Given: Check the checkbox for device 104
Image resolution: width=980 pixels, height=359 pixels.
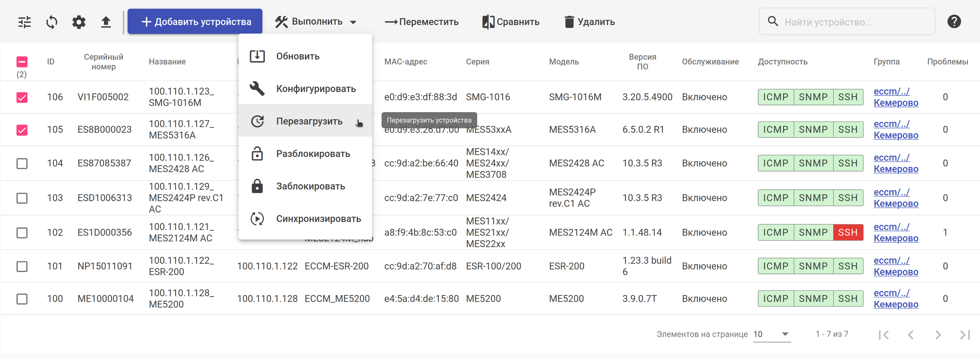Looking at the screenshot, I should (x=22, y=164).
